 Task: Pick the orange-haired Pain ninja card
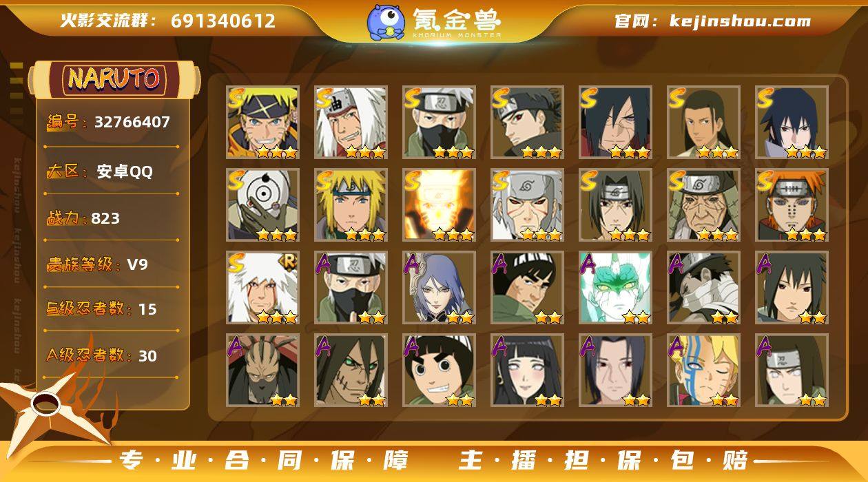[792, 205]
